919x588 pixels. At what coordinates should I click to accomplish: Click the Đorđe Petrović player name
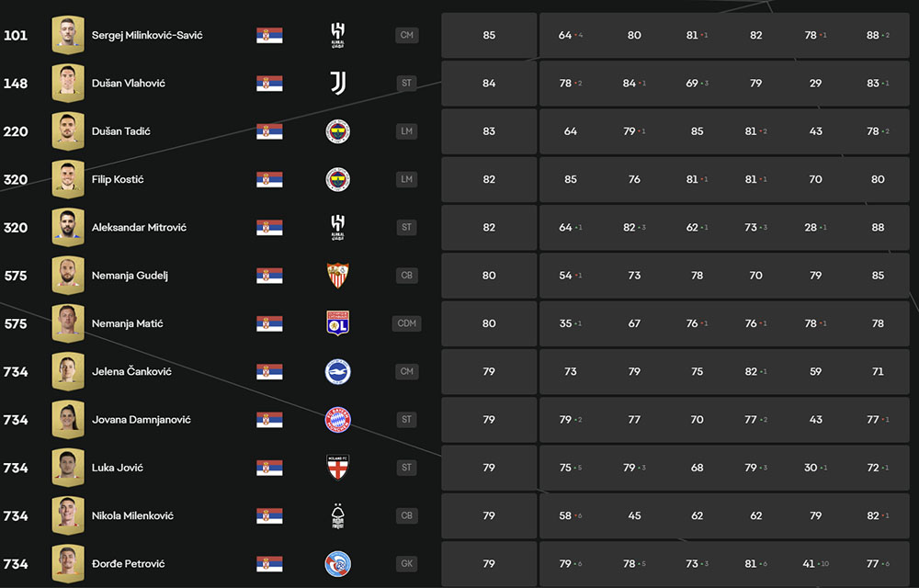128,563
